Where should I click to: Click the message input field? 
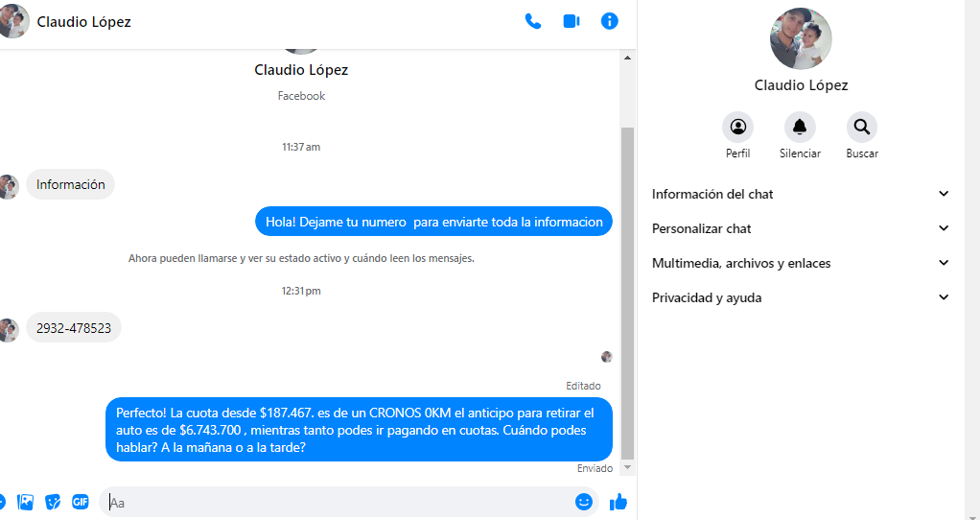(x=338, y=502)
